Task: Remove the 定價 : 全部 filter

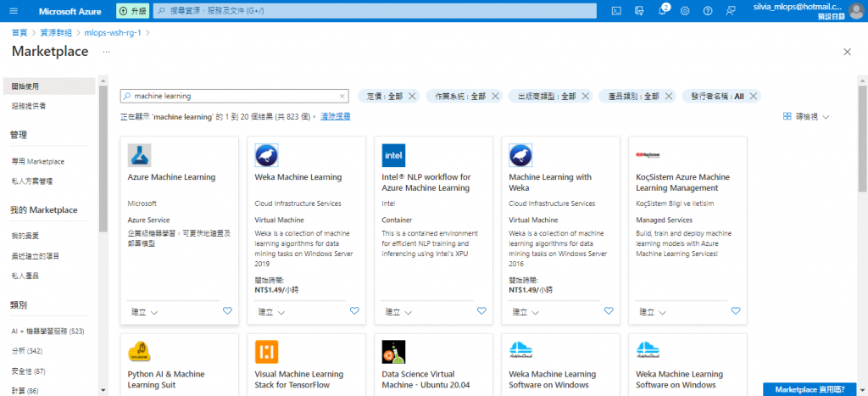Action: point(412,97)
